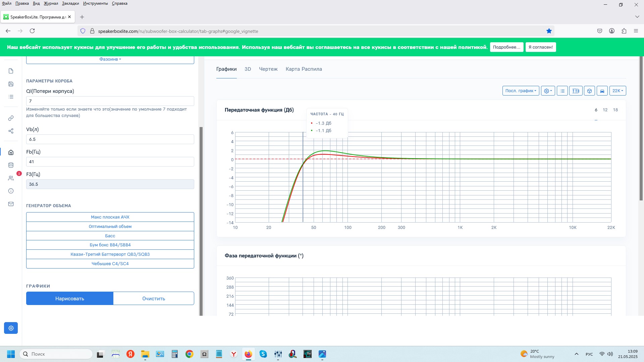Click the Очистить button
The width and height of the screenshot is (644, 362).
(x=154, y=298)
